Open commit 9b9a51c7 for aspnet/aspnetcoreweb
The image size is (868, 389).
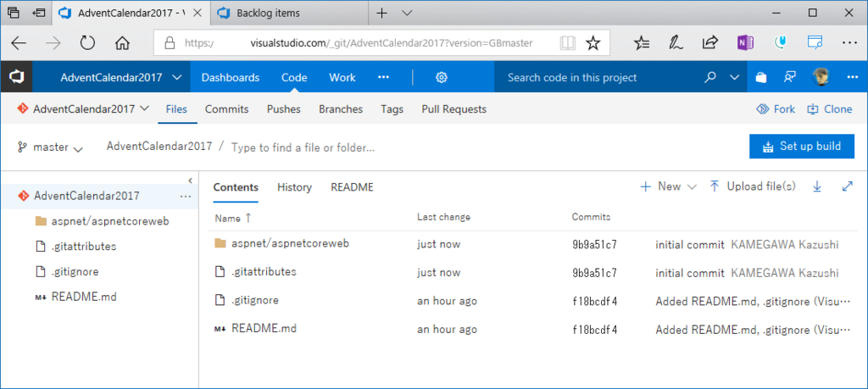594,244
